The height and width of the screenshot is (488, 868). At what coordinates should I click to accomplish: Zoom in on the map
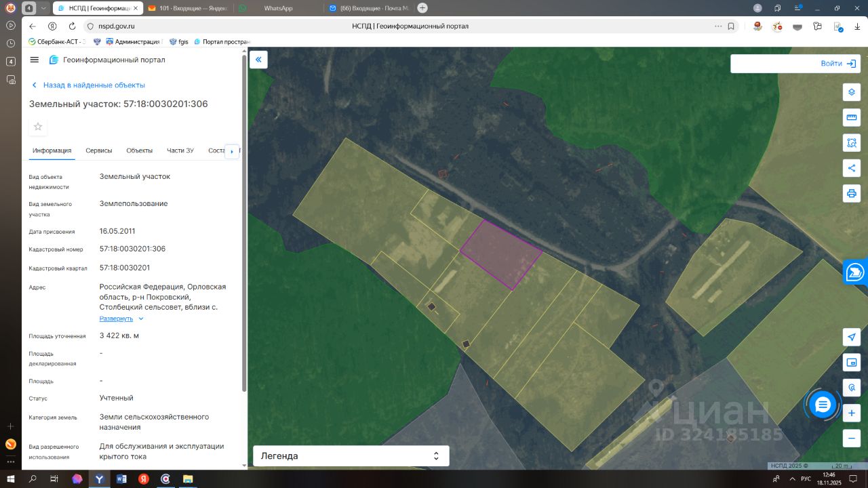(x=852, y=413)
